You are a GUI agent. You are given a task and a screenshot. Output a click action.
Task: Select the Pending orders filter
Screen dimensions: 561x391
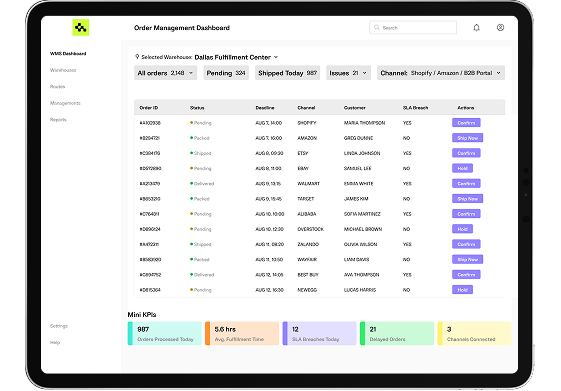tap(226, 73)
